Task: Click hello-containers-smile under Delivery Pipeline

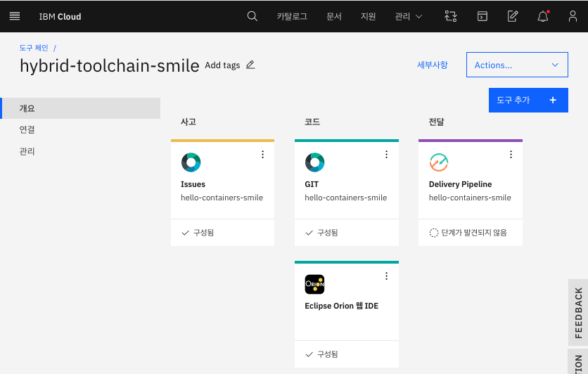Action: (470, 198)
